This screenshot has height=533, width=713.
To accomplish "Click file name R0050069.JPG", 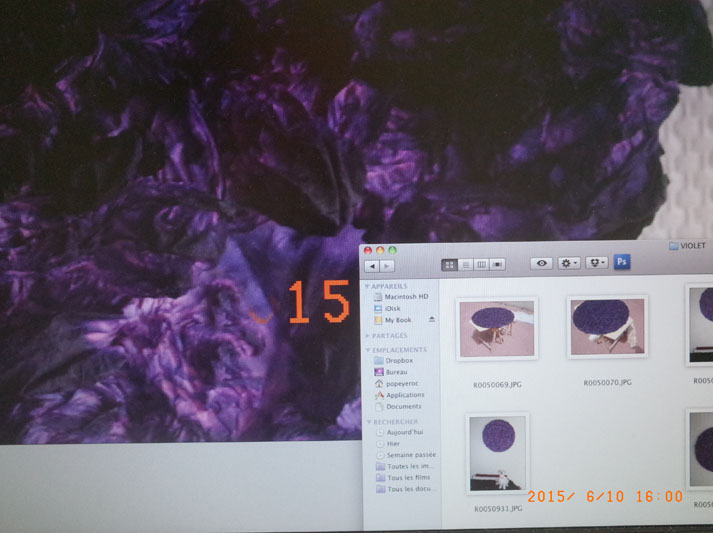I will [497, 385].
